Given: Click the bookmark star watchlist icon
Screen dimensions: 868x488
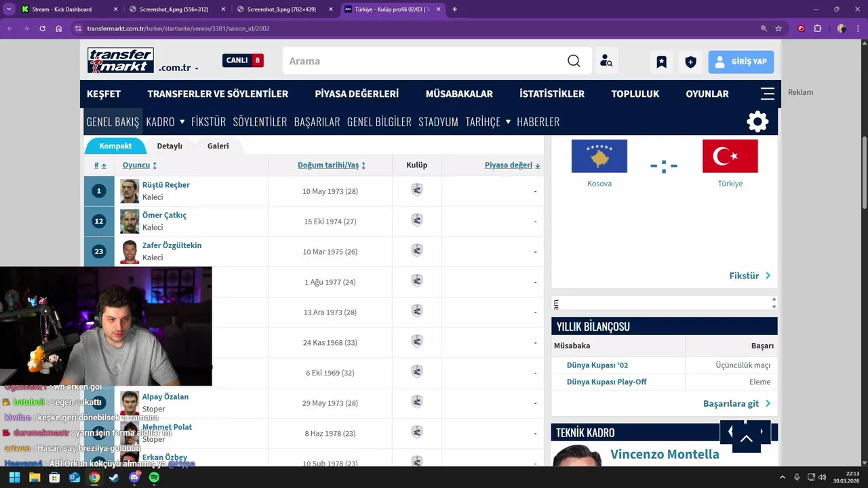Looking at the screenshot, I should click(x=661, y=62).
